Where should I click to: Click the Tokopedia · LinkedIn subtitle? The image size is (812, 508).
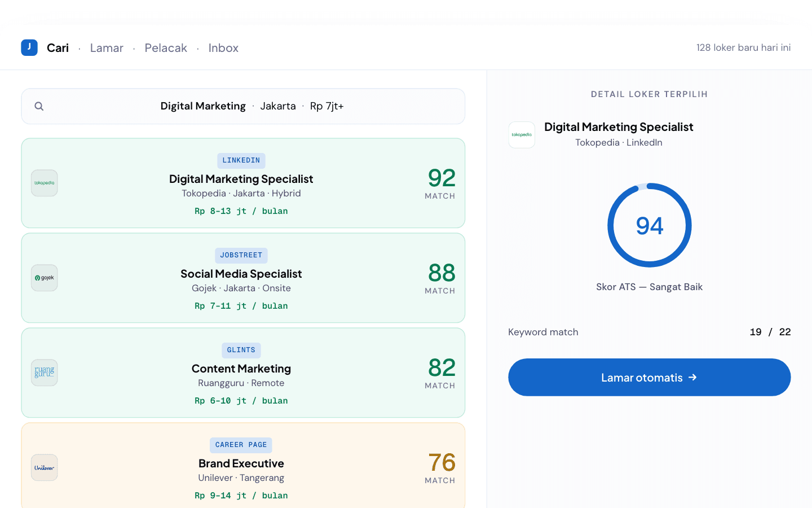(619, 142)
